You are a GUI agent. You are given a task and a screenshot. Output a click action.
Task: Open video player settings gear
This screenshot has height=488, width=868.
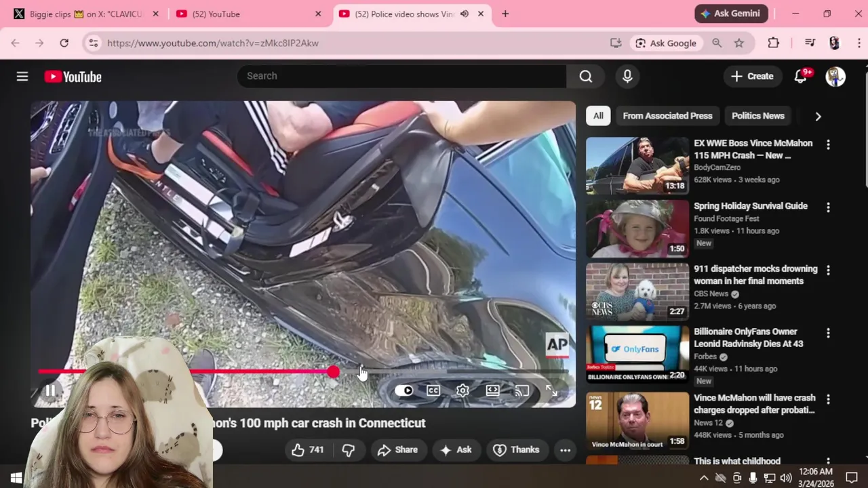click(462, 390)
